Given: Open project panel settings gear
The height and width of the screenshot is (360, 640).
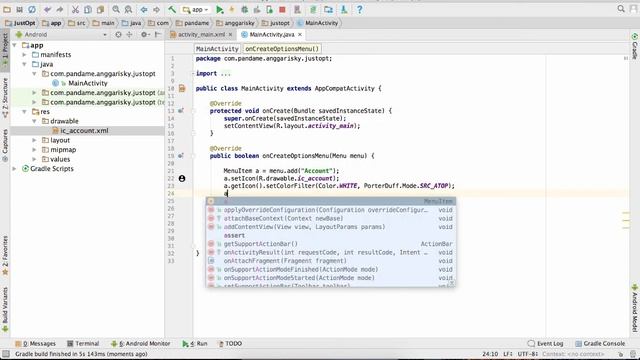Looking at the screenshot, I should point(144,35).
